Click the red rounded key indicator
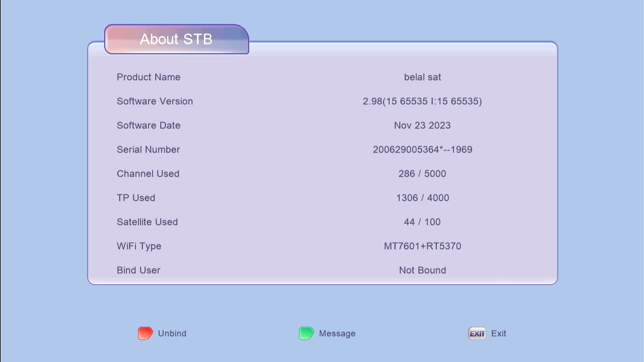This screenshot has height=362, width=644. pos(145,333)
